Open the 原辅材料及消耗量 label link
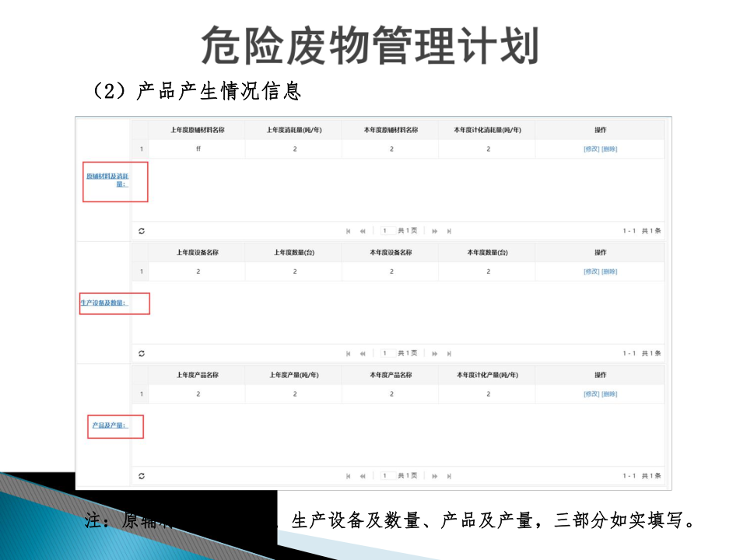 [x=107, y=180]
